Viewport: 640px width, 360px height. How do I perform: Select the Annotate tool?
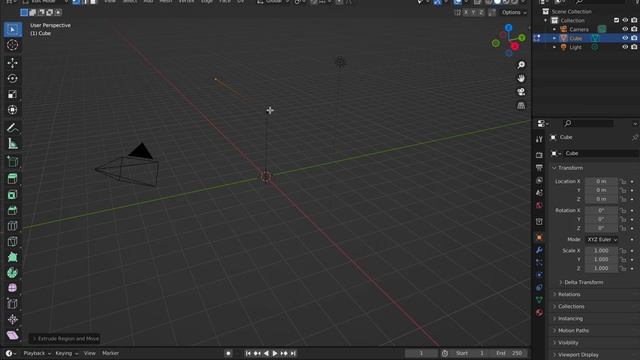coord(13,128)
